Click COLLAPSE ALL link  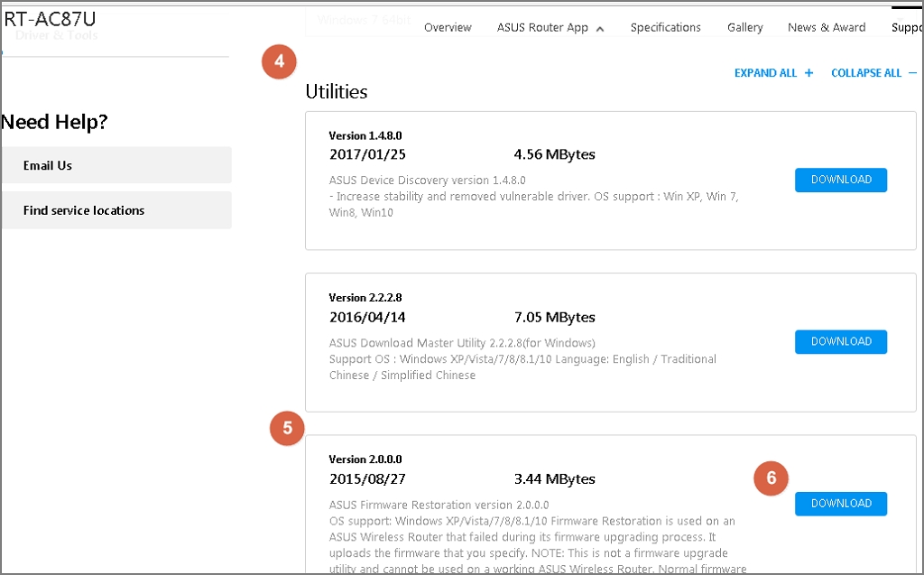tap(873, 73)
